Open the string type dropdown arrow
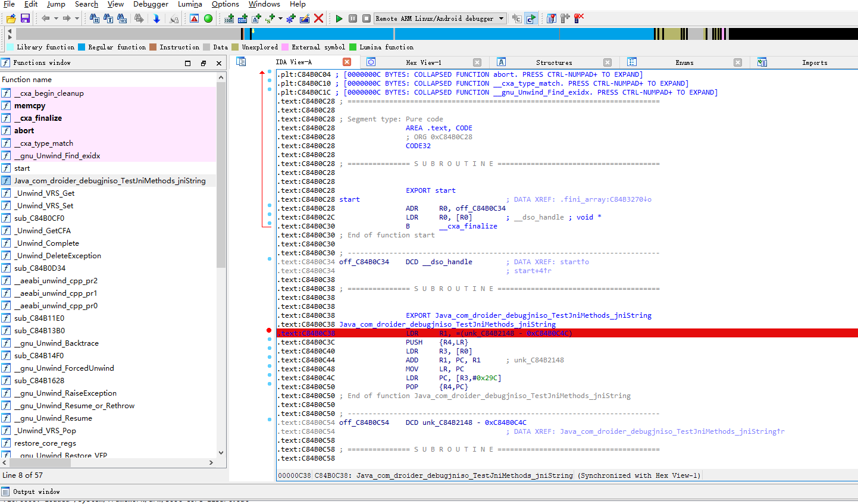 [280, 18]
